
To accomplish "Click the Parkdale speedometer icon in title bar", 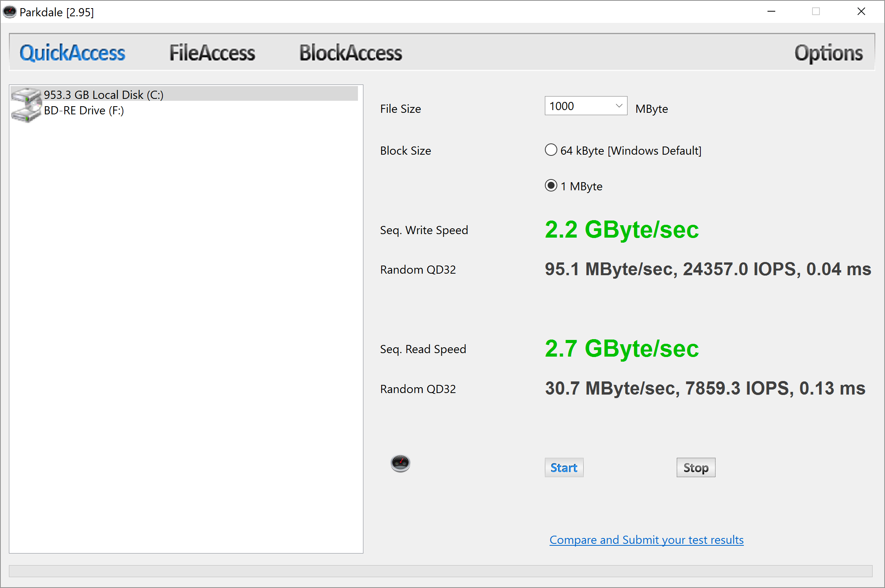I will point(9,12).
